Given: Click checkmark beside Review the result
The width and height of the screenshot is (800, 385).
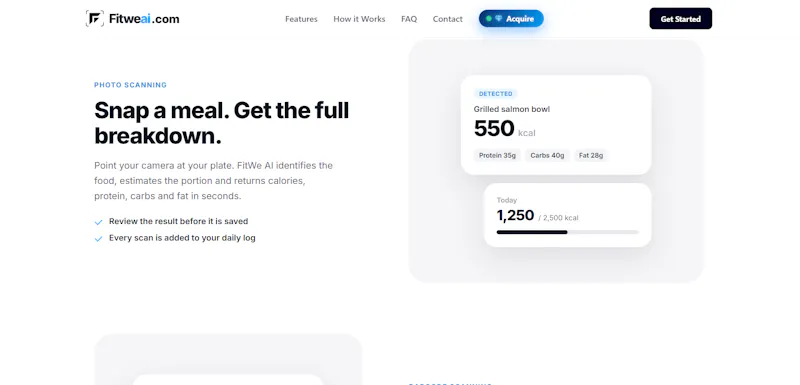Looking at the screenshot, I should click(x=98, y=222).
